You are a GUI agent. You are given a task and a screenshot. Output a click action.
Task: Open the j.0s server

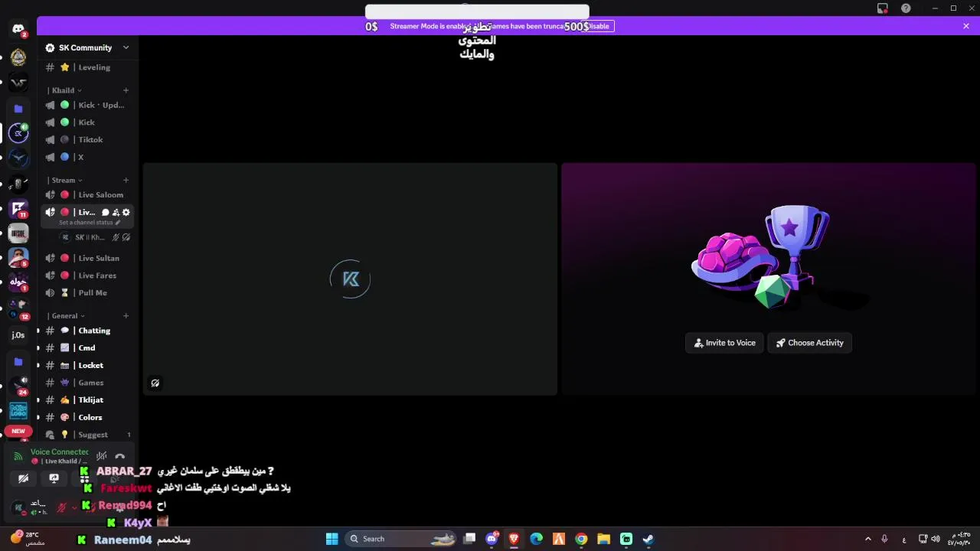point(18,335)
